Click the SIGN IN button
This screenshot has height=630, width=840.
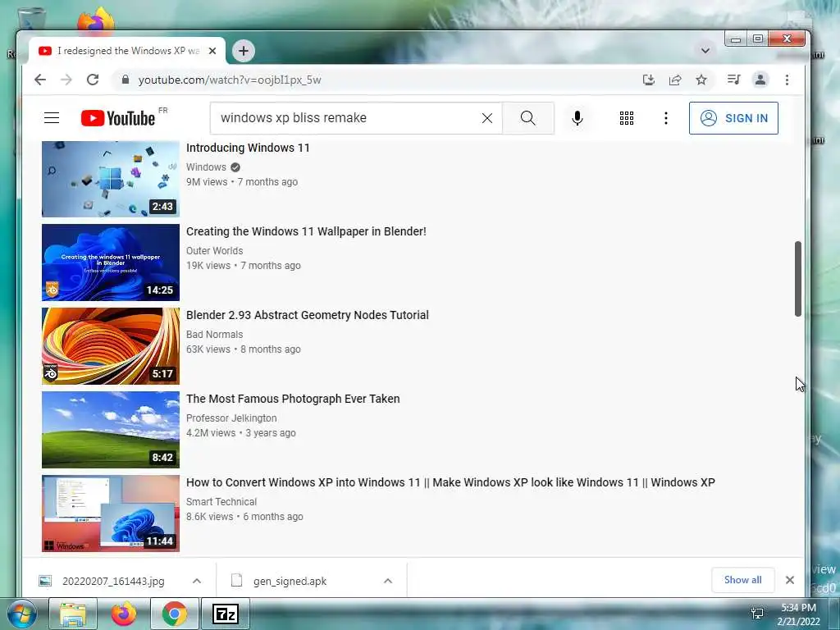[733, 118]
